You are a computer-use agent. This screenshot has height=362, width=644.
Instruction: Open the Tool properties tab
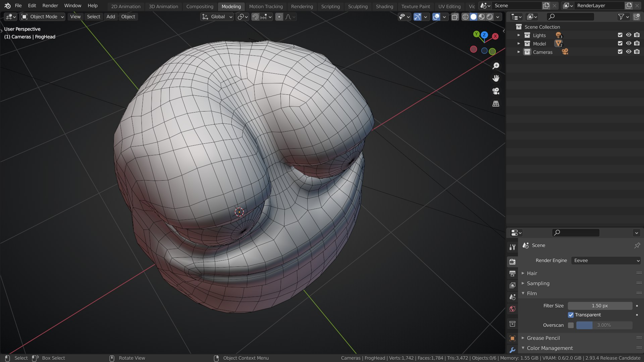click(x=512, y=247)
